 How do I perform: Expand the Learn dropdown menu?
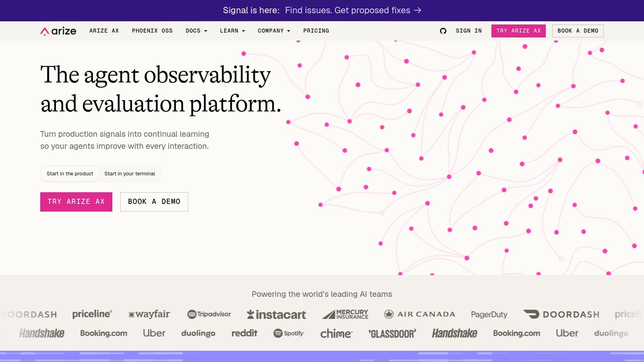pos(233,31)
